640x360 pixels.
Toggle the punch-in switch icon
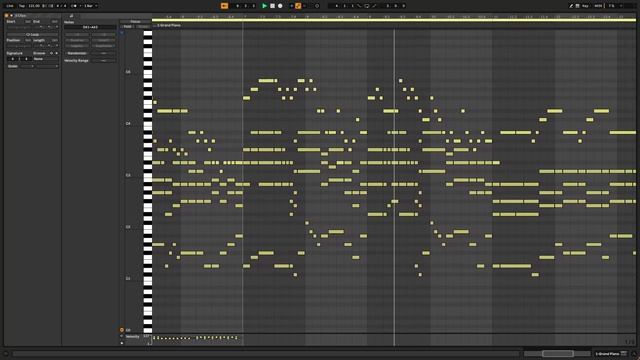359,6
